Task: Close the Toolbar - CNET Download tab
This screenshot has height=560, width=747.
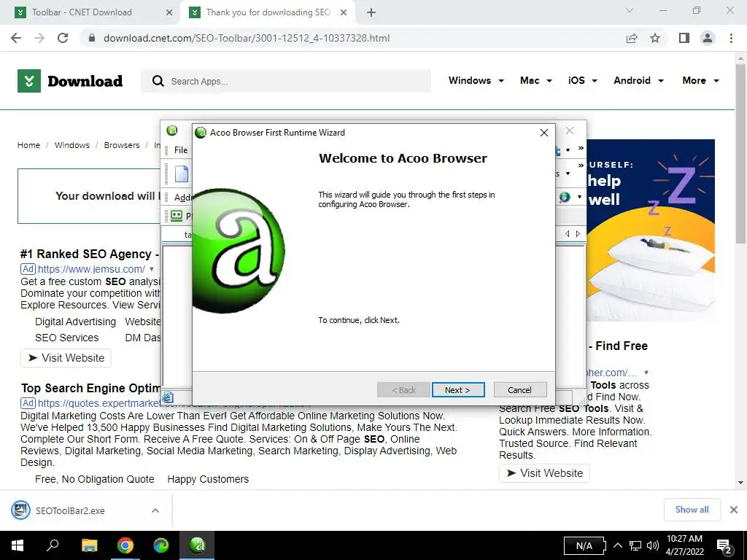Action: pyautogui.click(x=169, y=12)
